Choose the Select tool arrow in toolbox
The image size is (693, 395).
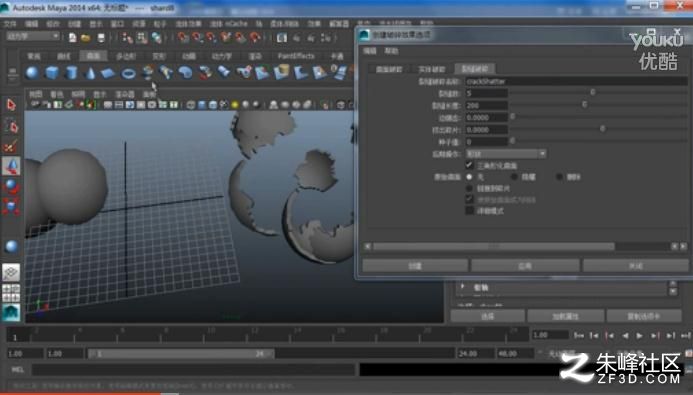click(x=11, y=105)
